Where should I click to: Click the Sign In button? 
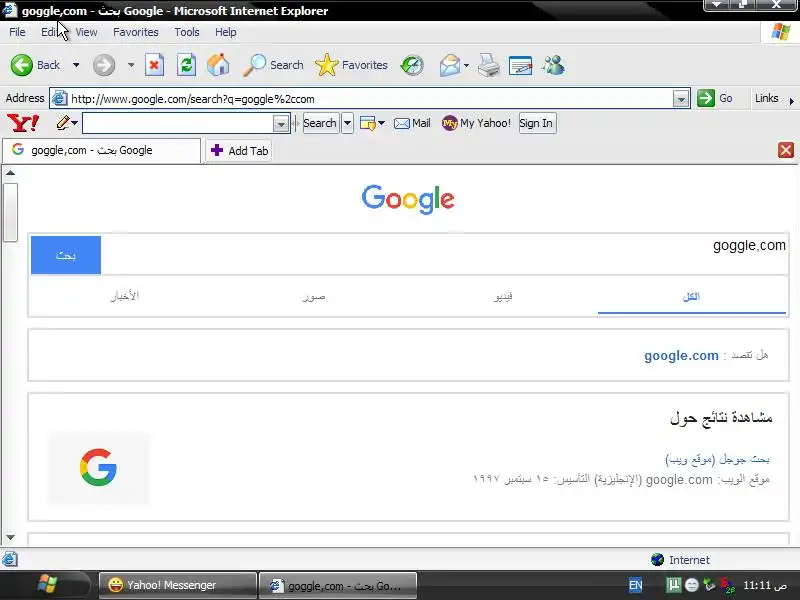pyautogui.click(x=536, y=123)
